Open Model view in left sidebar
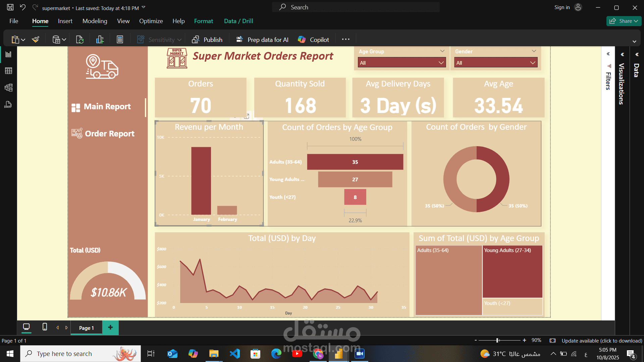This screenshot has width=644, height=362. coord(8,88)
